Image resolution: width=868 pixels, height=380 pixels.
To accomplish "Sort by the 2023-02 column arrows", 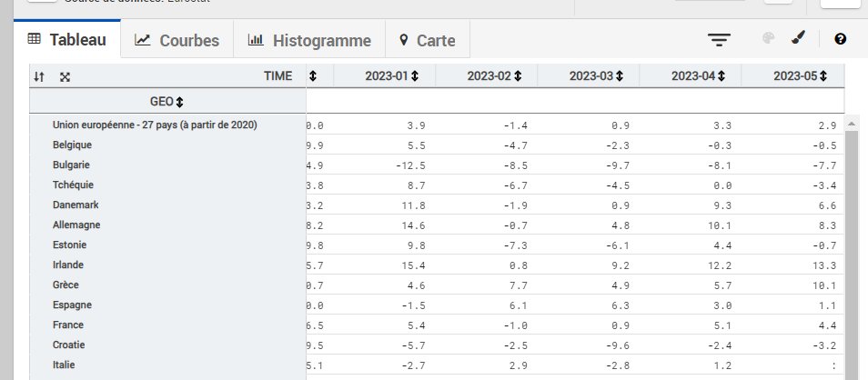I will 517,76.
